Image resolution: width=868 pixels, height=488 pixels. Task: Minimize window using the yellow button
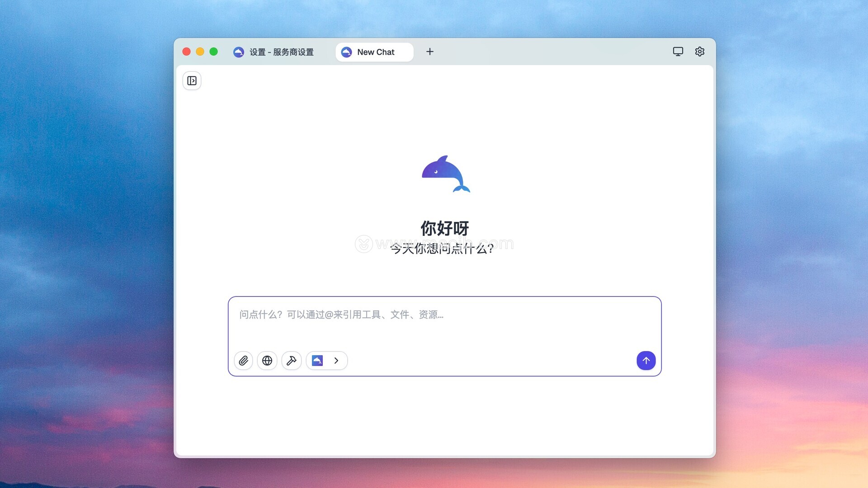200,52
